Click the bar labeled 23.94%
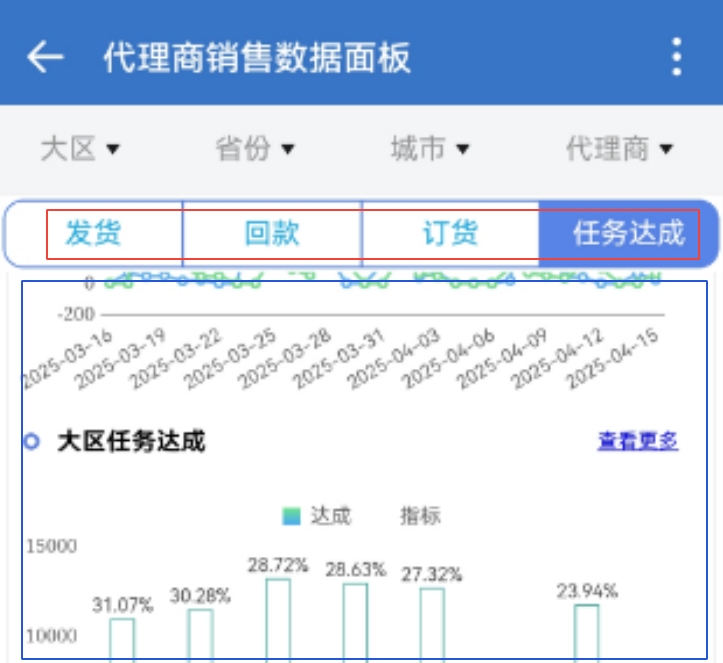The height and width of the screenshot is (663, 723). pos(587,633)
